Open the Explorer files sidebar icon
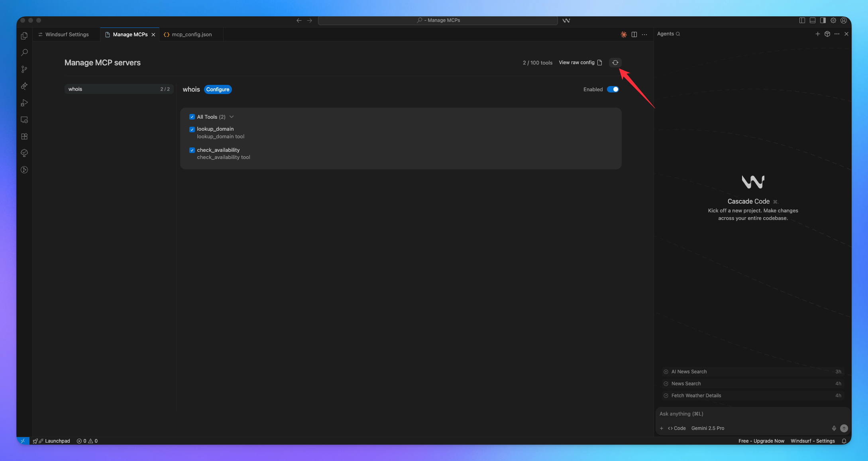This screenshot has height=461, width=868. [24, 36]
